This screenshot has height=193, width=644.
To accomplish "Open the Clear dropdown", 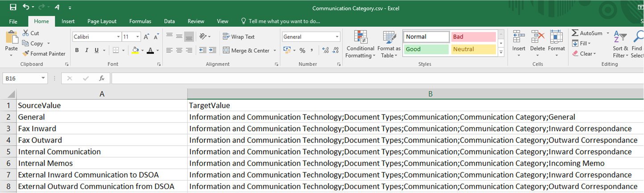I will (x=584, y=54).
